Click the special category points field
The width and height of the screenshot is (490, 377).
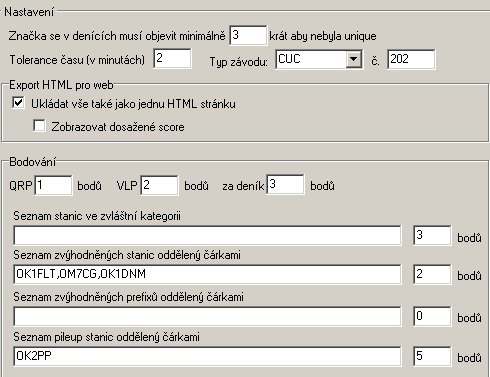click(432, 235)
